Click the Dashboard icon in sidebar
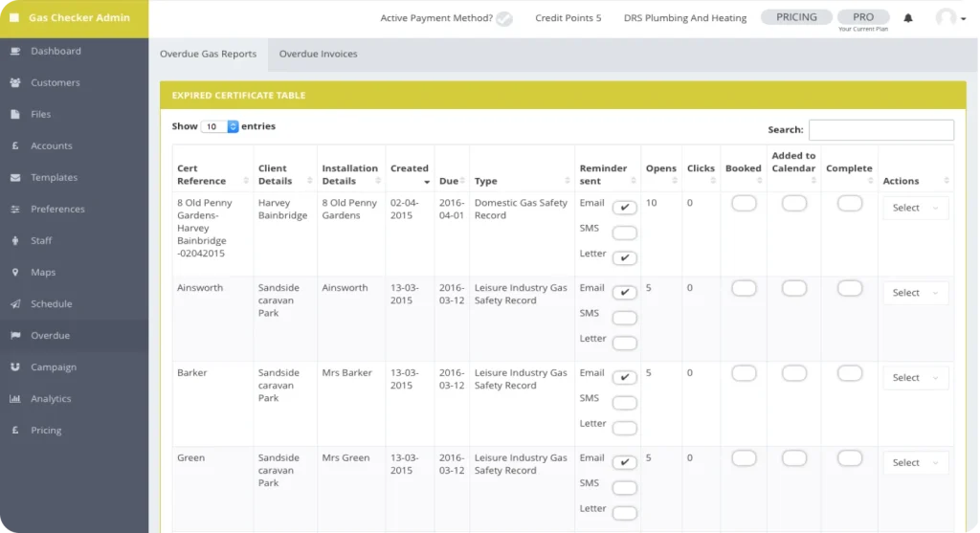Viewport: 980px width, 533px height. (x=15, y=52)
